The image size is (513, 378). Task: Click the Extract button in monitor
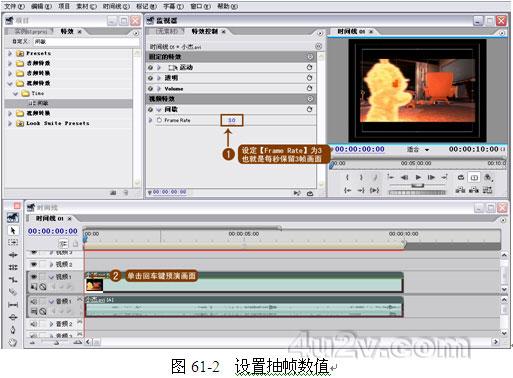[474, 190]
